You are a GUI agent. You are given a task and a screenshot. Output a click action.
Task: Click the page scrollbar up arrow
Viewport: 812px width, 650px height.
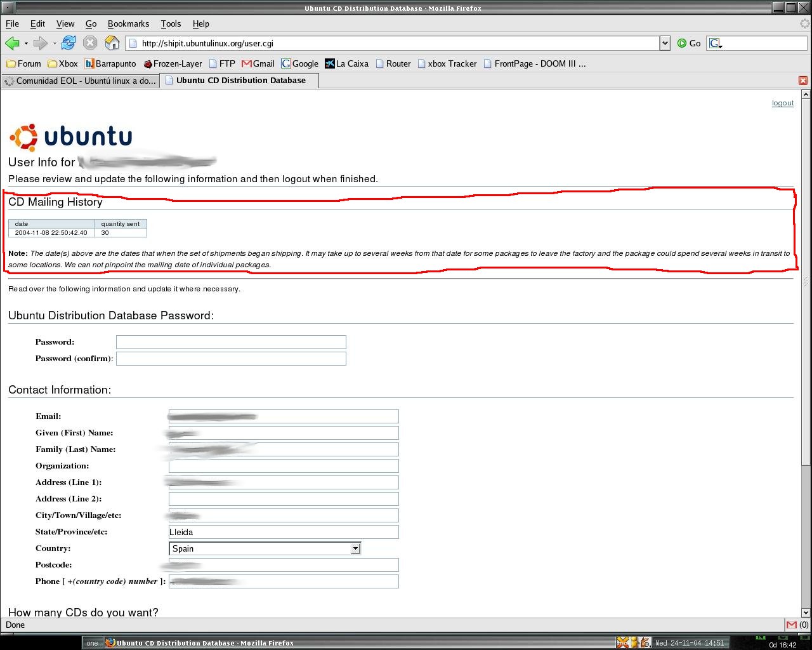pos(806,94)
